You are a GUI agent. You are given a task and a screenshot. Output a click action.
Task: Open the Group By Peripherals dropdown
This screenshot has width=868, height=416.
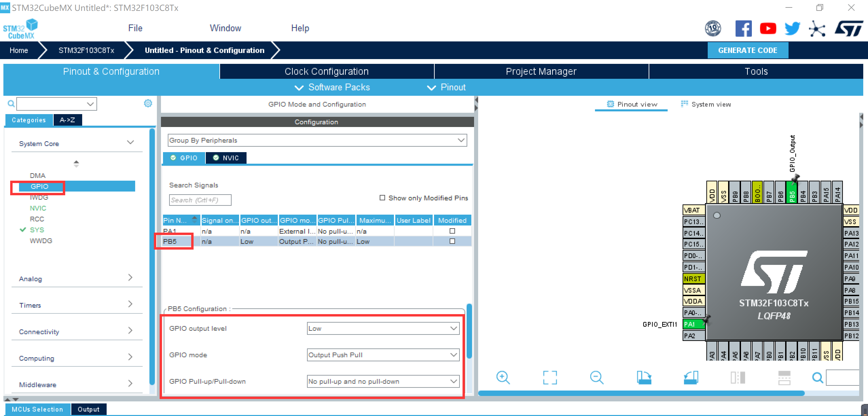click(317, 140)
